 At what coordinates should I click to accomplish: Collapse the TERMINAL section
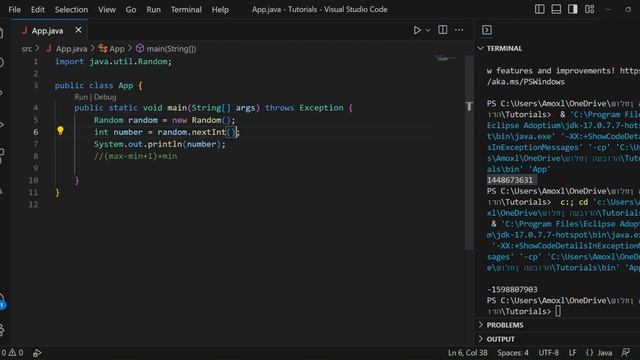coord(480,48)
